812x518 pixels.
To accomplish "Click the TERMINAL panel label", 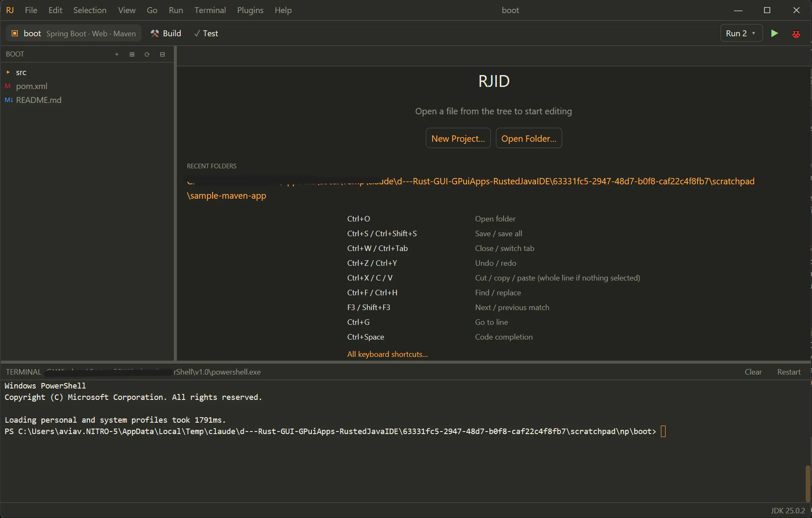I will pyautogui.click(x=24, y=372).
